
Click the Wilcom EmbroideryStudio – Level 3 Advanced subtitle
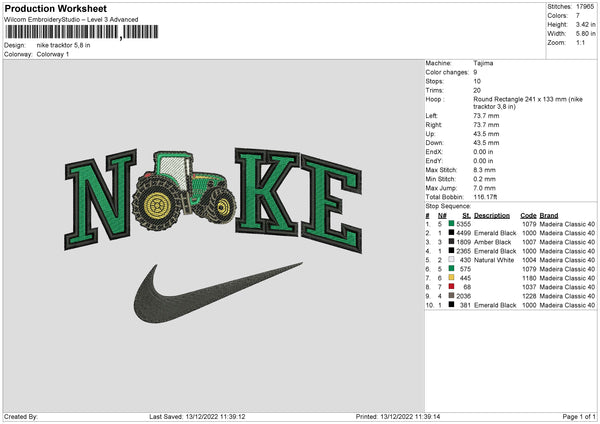coord(71,20)
